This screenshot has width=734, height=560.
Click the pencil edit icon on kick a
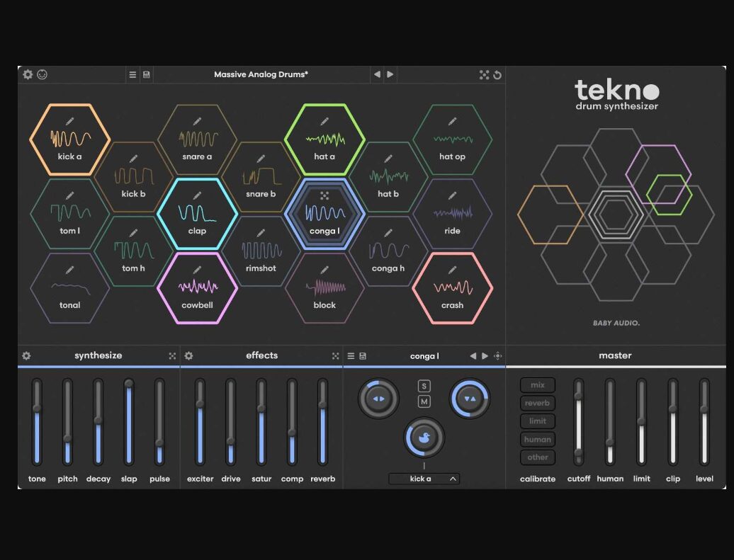(x=69, y=122)
